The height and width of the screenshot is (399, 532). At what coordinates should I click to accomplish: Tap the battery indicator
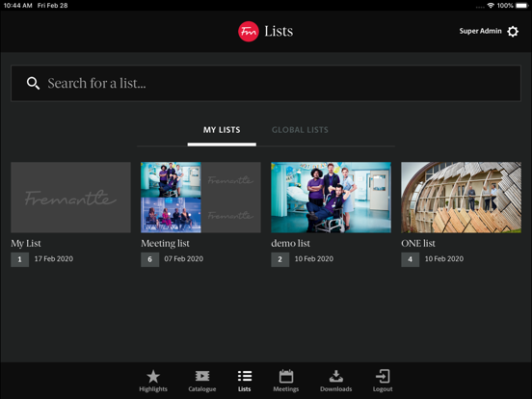[522, 6]
